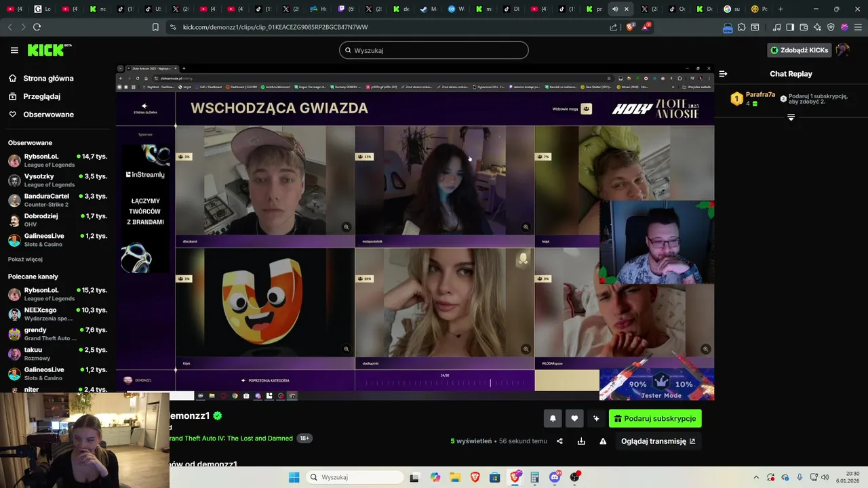The width and height of the screenshot is (868, 488).
Task: Open Leo AI sparkle icon
Action: (x=817, y=27)
